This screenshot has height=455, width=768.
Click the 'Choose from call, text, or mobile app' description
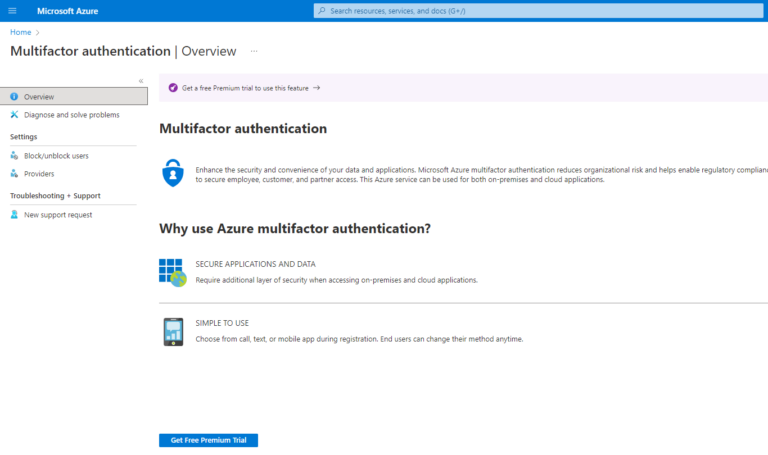pyautogui.click(x=359, y=339)
